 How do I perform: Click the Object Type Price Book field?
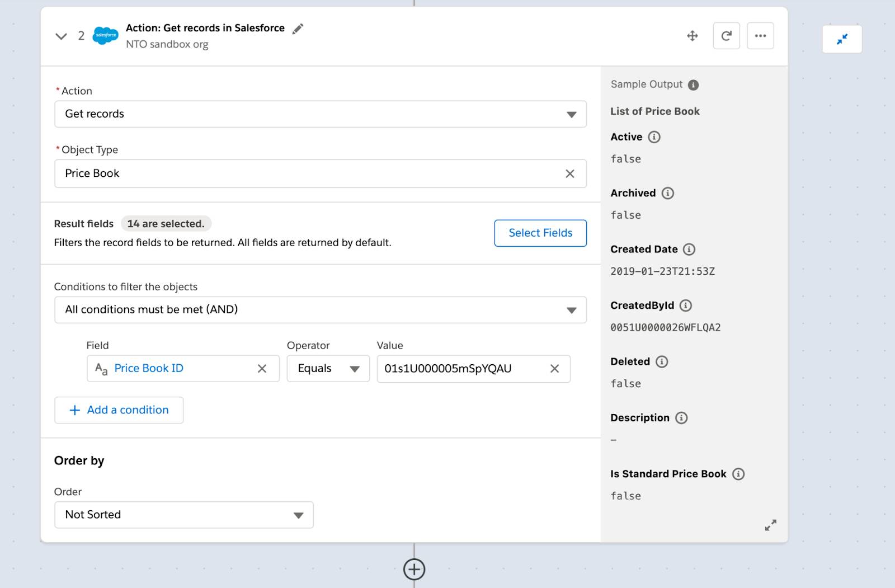click(x=321, y=173)
